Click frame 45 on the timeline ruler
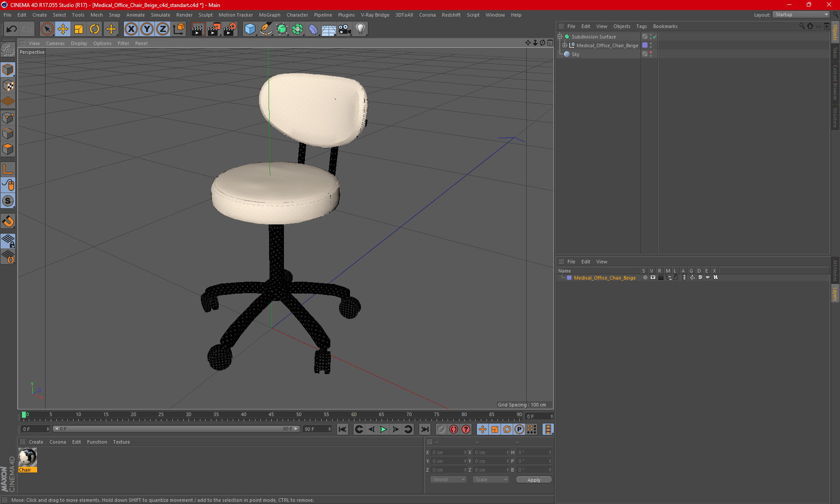The image size is (840, 504). [271, 415]
